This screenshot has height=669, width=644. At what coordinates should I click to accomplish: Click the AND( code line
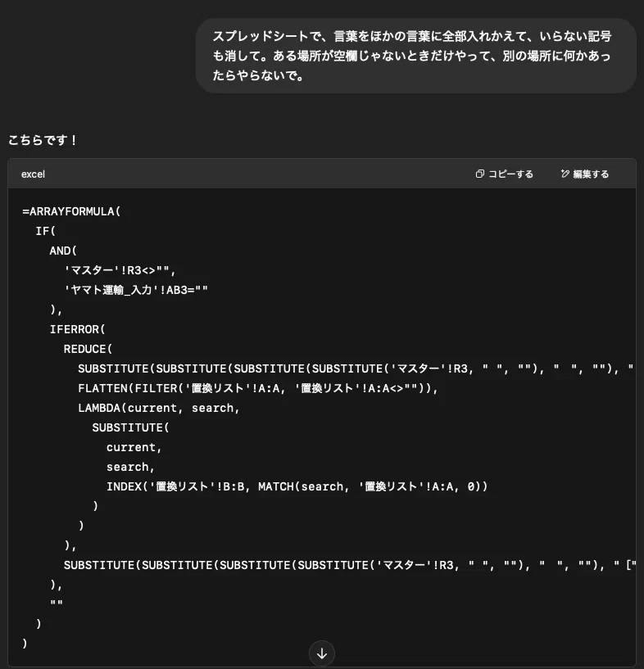pyautogui.click(x=63, y=251)
